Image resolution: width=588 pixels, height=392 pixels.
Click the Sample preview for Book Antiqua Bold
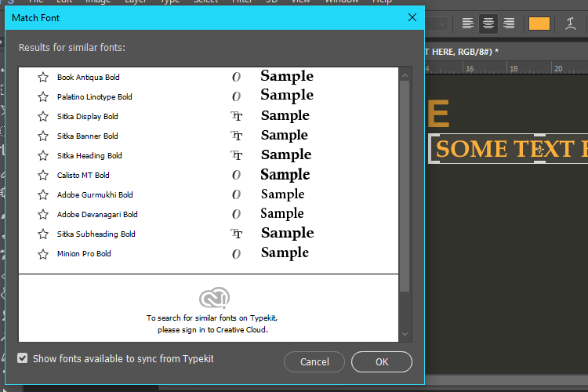[287, 76]
